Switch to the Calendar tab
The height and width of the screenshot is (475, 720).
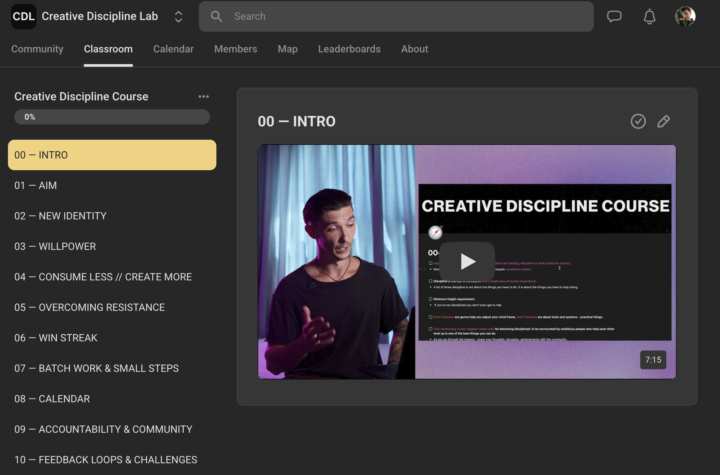pyautogui.click(x=173, y=49)
